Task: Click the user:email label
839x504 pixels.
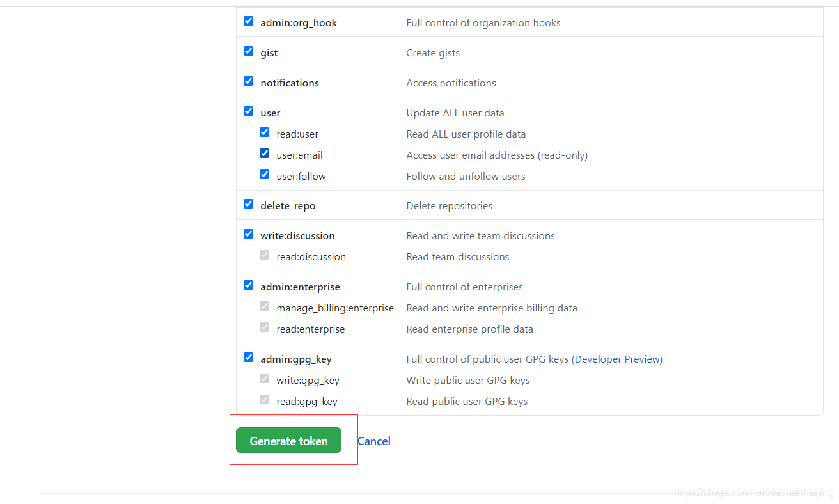Action: pyautogui.click(x=299, y=155)
